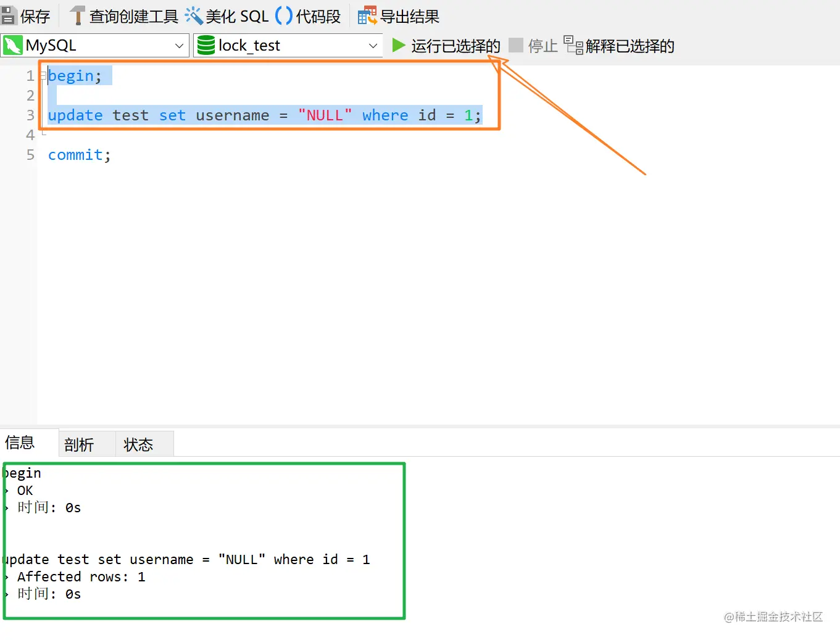The image size is (840, 640).
Task: Click line number 5 in the gutter
Action: (30, 155)
